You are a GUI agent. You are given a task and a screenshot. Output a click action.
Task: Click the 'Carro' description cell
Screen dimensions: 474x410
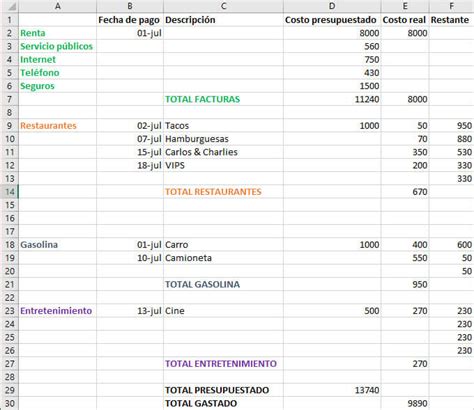pos(223,245)
